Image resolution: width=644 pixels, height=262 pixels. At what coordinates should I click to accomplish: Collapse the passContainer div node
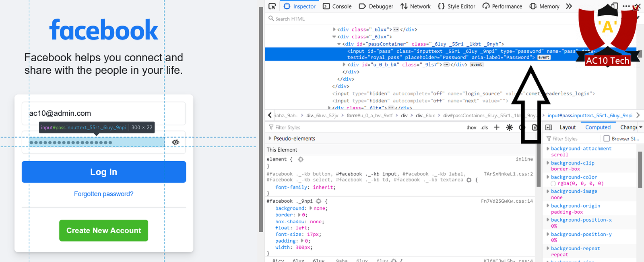(x=339, y=44)
